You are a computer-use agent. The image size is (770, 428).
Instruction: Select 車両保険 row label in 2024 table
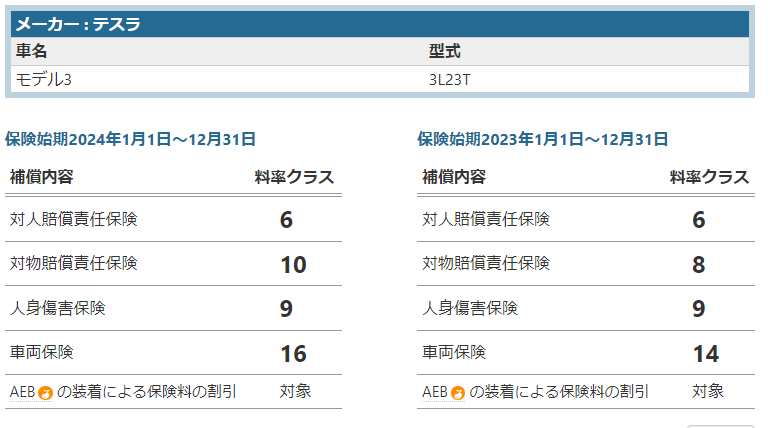42,352
